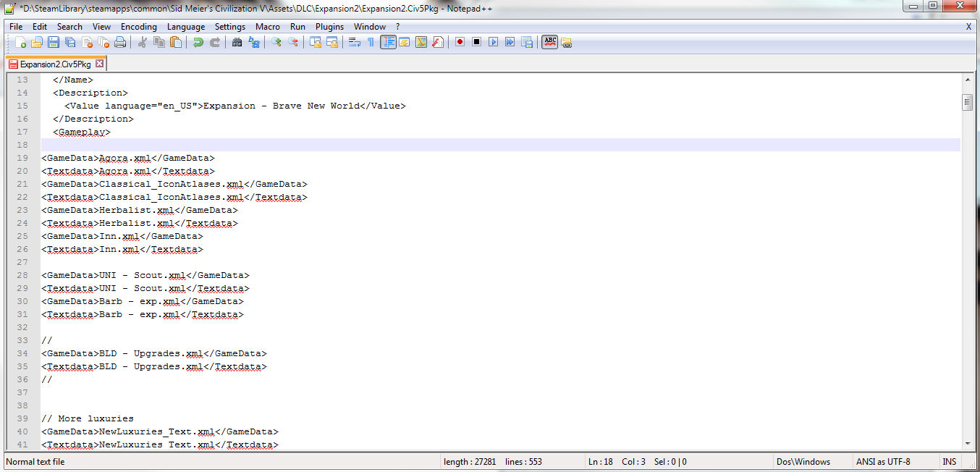Click the Textdata 'BLD - Upgrades.xml' line
Viewport: 980px width, 472px height.
pyautogui.click(x=154, y=366)
